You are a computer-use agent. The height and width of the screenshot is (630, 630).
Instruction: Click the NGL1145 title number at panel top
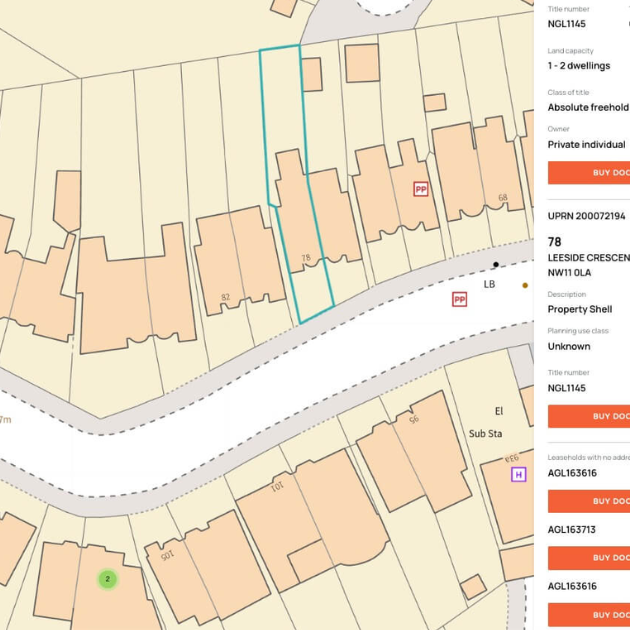[567, 24]
